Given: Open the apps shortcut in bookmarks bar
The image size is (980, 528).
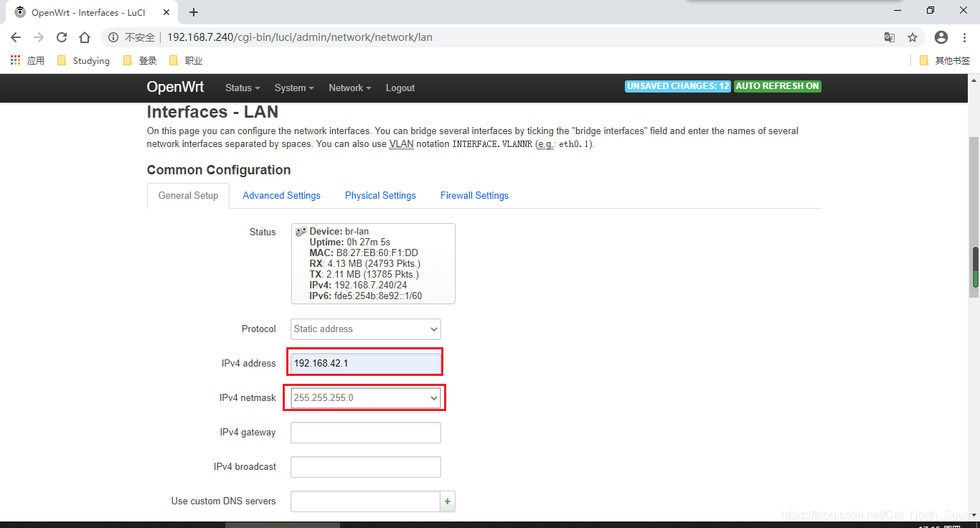Looking at the screenshot, I should pyautogui.click(x=27, y=60).
